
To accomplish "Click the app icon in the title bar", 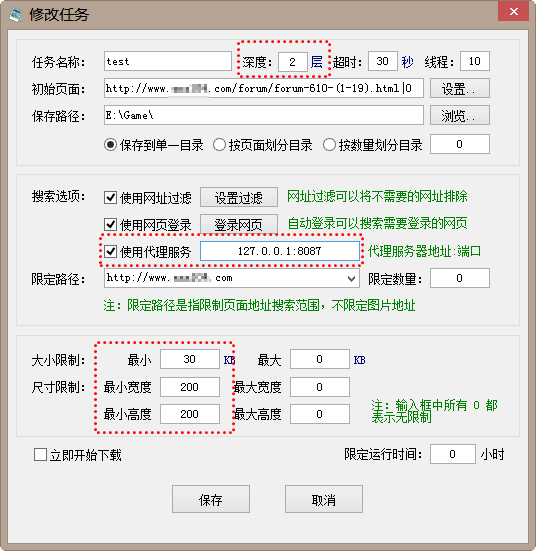I will pos(16,14).
